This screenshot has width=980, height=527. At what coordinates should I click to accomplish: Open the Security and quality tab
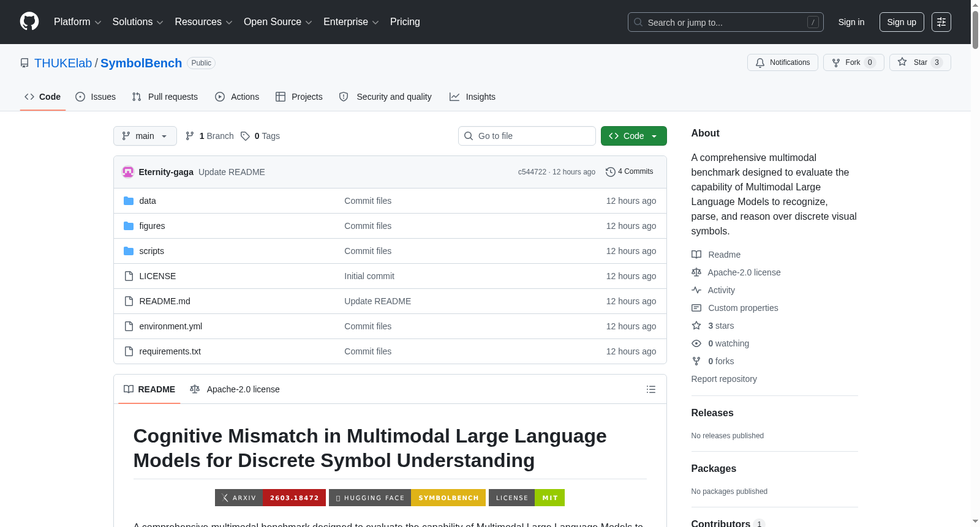385,97
